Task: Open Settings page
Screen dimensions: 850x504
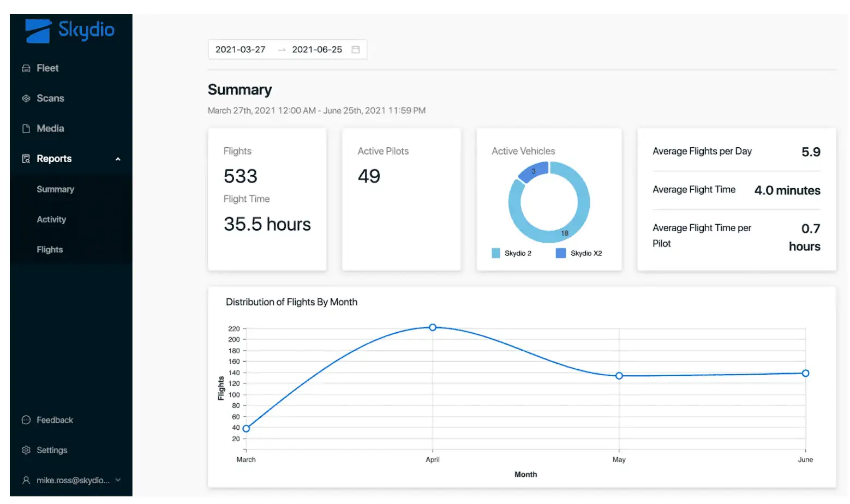Action: pyautogui.click(x=52, y=450)
